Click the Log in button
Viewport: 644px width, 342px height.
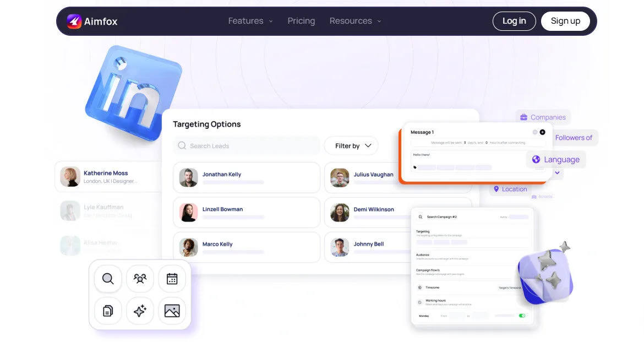click(514, 20)
